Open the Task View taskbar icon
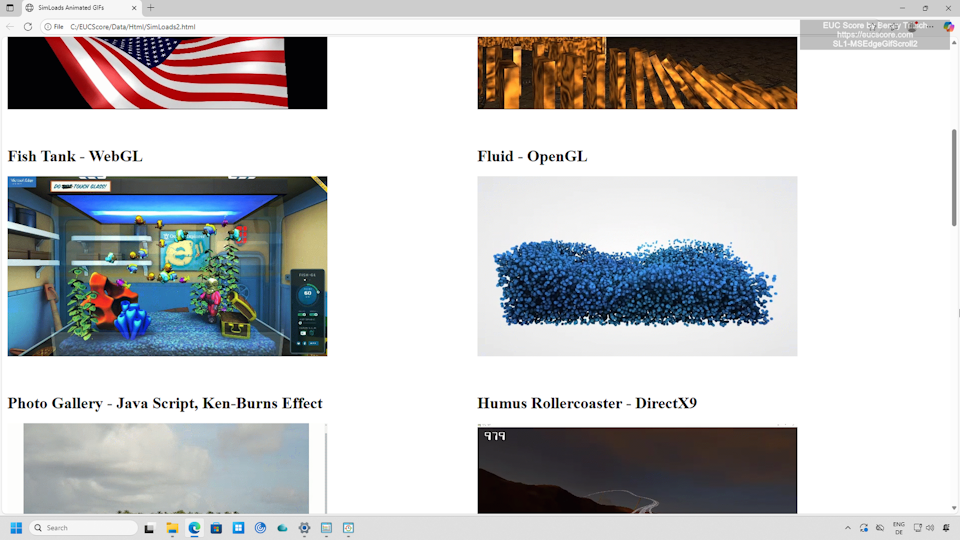 coord(150,528)
